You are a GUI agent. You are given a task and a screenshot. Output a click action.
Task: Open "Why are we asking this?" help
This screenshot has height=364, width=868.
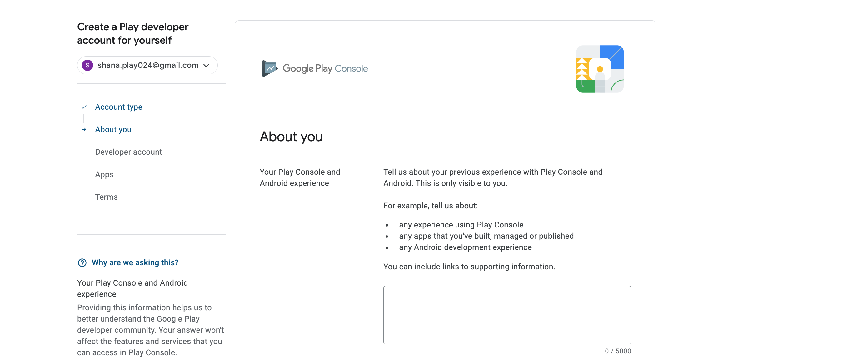[x=135, y=263]
